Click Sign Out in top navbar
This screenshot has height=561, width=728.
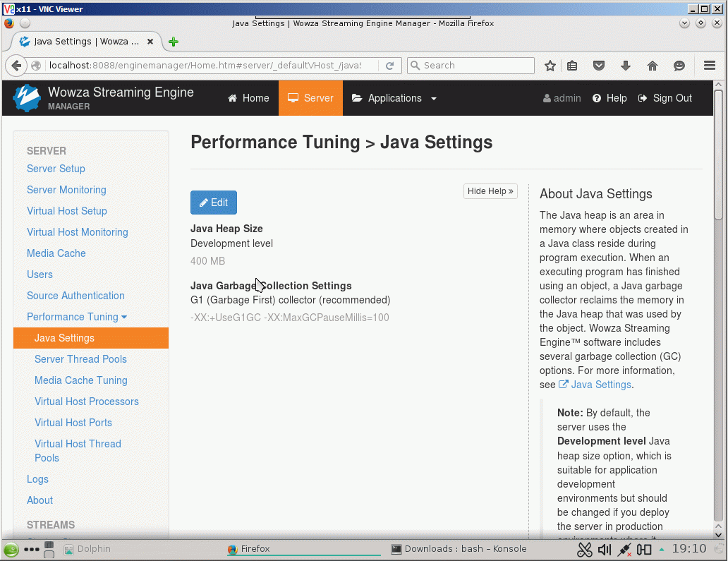pos(665,98)
